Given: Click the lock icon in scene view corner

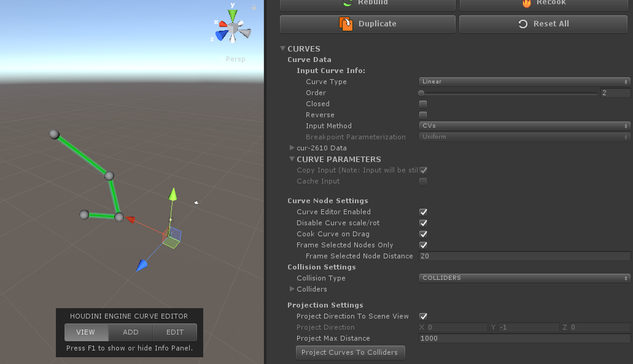Looking at the screenshot, I should 254,6.
